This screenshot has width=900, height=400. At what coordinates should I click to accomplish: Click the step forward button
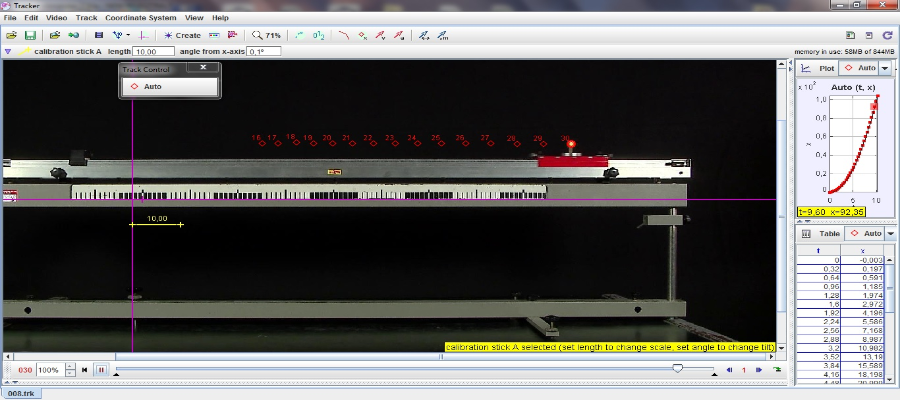coord(759,370)
